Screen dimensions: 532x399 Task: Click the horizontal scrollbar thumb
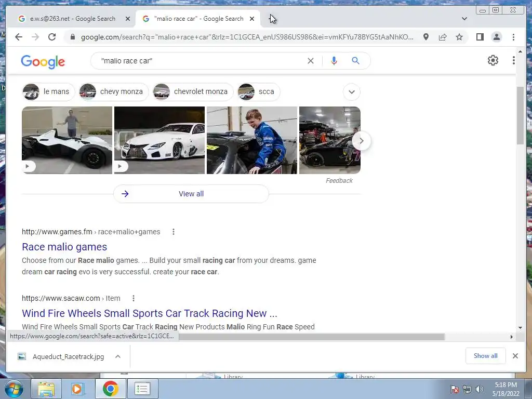[312, 337]
